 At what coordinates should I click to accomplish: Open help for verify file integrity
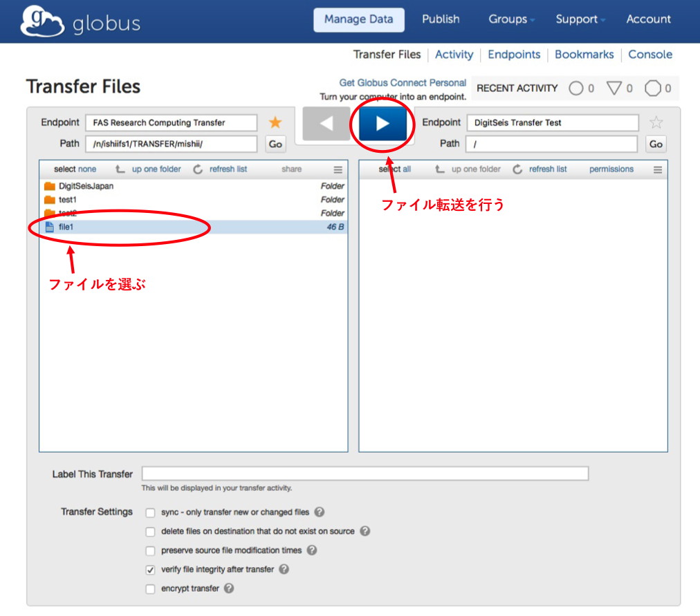284,569
